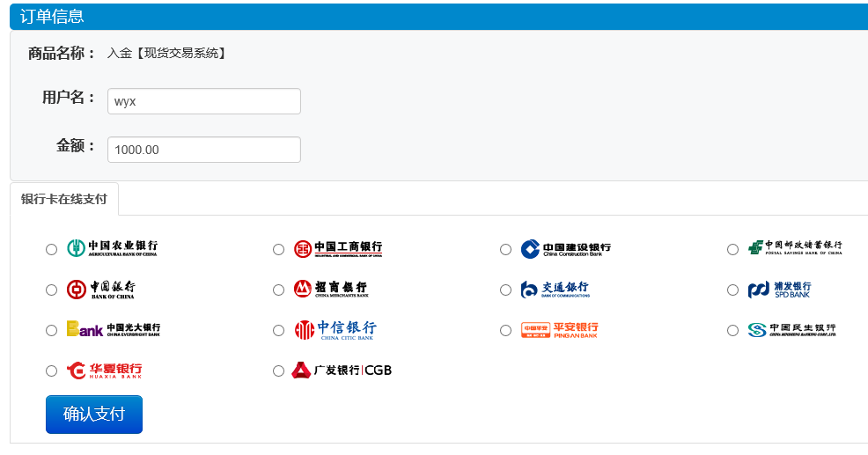The image size is (868, 455).
Task: Select the Postal Savings Bank radio button
Action: point(732,250)
